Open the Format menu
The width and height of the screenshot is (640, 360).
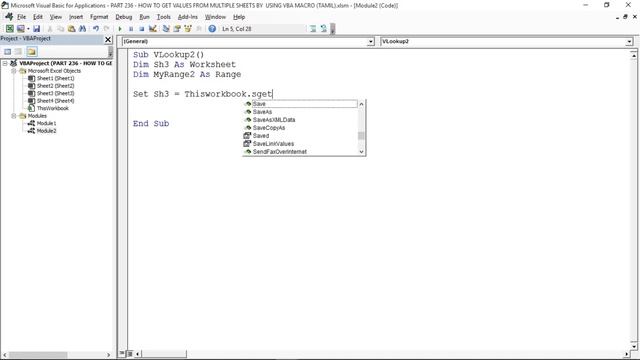pos(99,17)
